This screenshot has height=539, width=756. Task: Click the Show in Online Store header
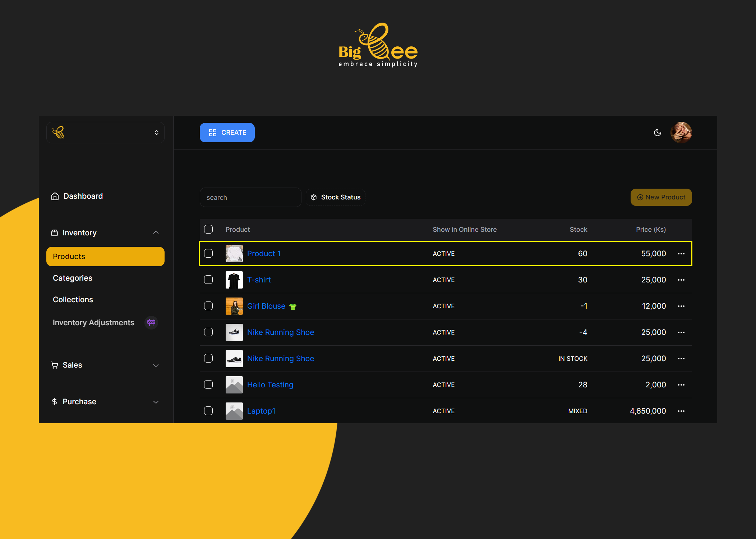tap(465, 230)
